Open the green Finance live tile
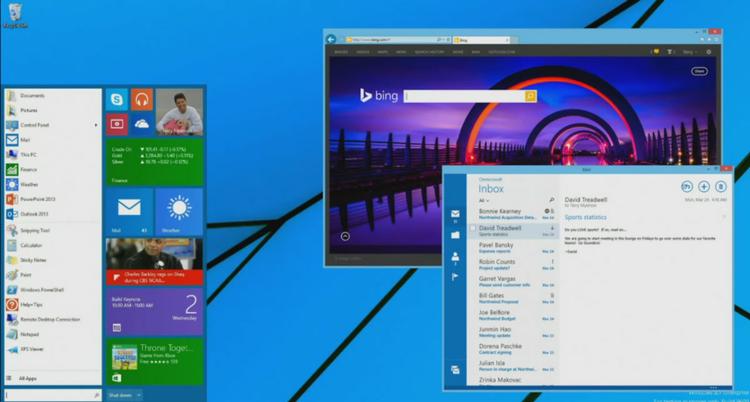 (x=154, y=162)
